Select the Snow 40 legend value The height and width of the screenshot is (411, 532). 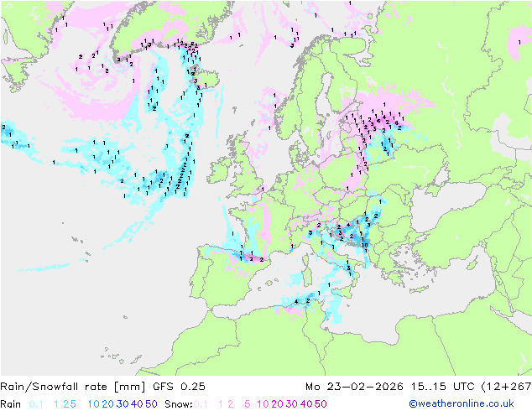click(306, 404)
